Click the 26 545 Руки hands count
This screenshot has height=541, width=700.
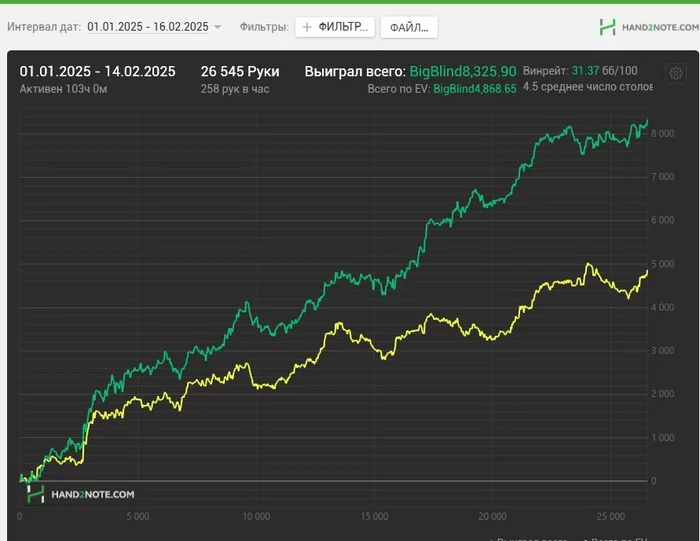240,71
